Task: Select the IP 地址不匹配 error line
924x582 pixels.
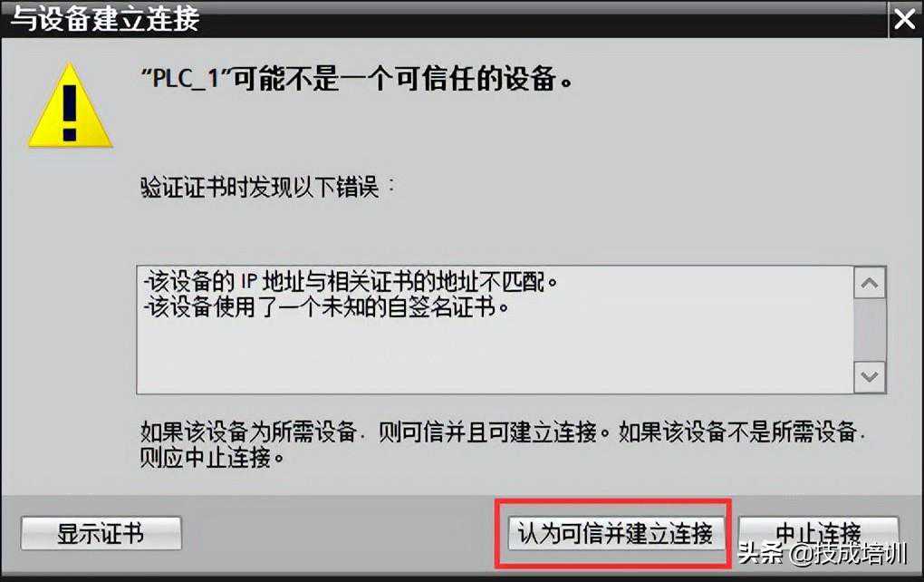Action: tap(350, 282)
